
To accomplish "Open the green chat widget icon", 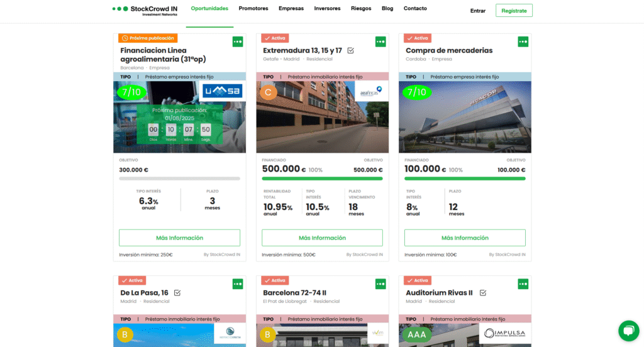I will pos(628,331).
